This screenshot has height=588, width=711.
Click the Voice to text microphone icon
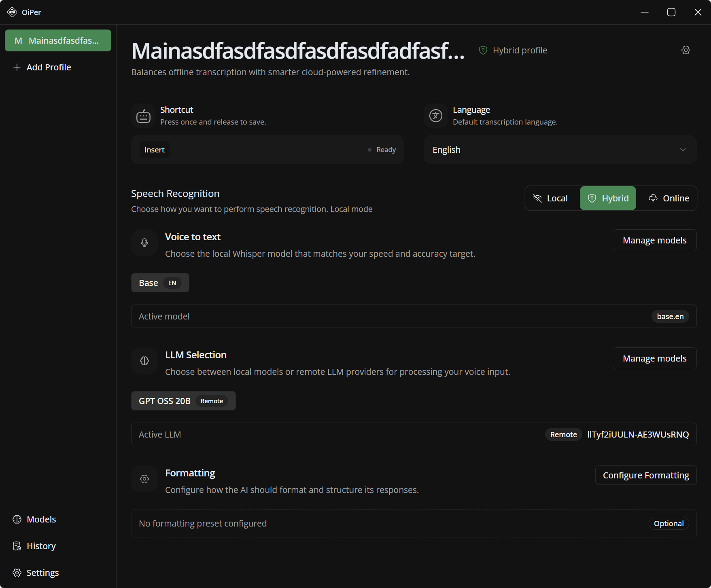pyautogui.click(x=144, y=243)
